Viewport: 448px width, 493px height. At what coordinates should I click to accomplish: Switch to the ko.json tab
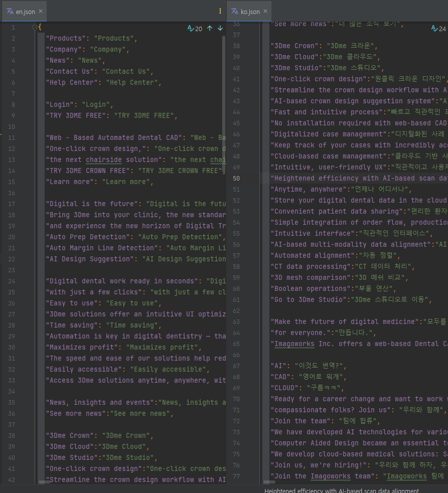249,12
